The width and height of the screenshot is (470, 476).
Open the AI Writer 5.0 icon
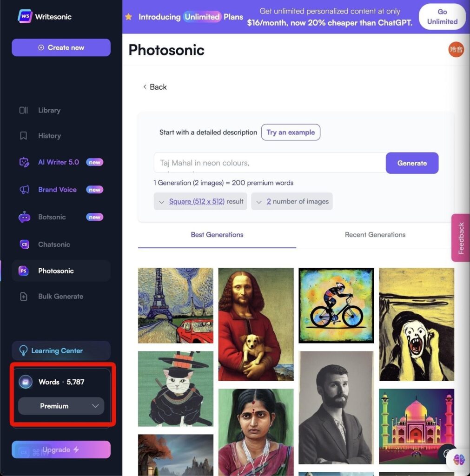coord(24,162)
